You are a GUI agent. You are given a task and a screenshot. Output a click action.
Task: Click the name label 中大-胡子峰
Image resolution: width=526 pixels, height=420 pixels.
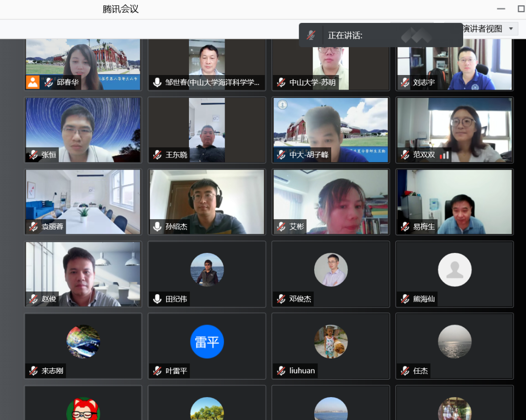tap(309, 155)
